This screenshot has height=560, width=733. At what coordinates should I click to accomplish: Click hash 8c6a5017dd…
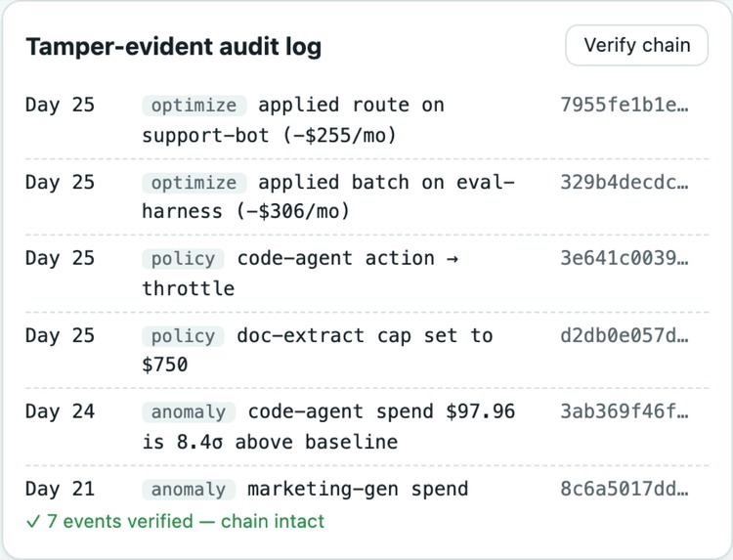[x=625, y=489]
